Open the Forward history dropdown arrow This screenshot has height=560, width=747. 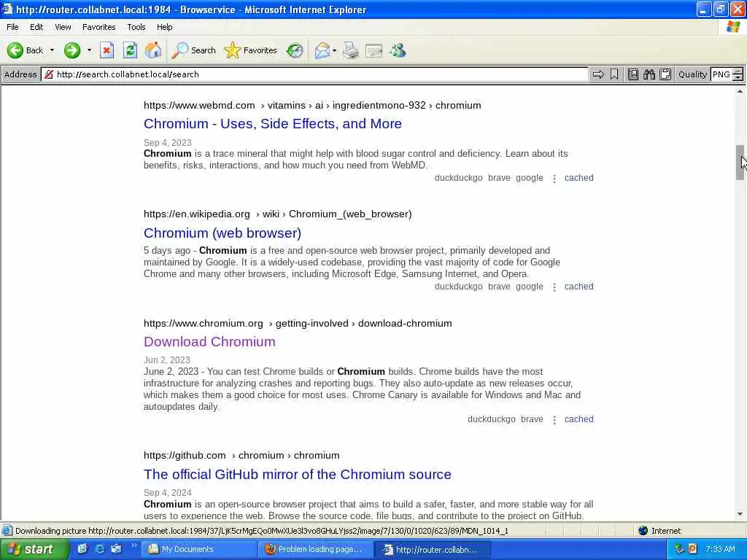pyautogui.click(x=89, y=50)
